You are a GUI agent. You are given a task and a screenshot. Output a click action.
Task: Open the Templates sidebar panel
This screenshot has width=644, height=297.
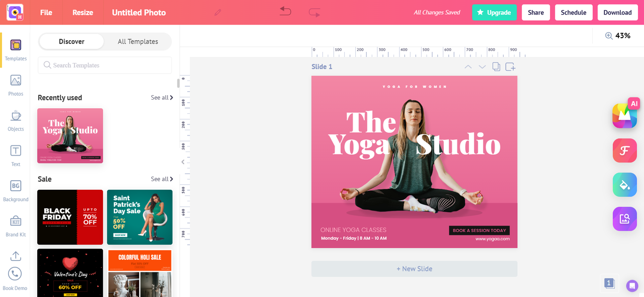pyautogui.click(x=16, y=51)
